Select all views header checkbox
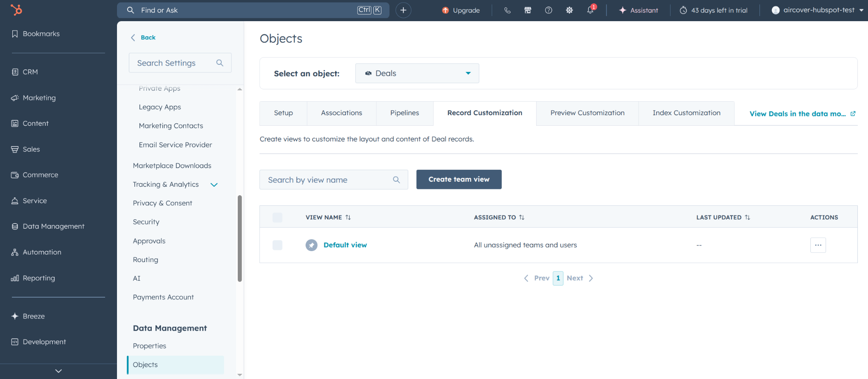Screen dimensions: 868x379 [278, 217]
